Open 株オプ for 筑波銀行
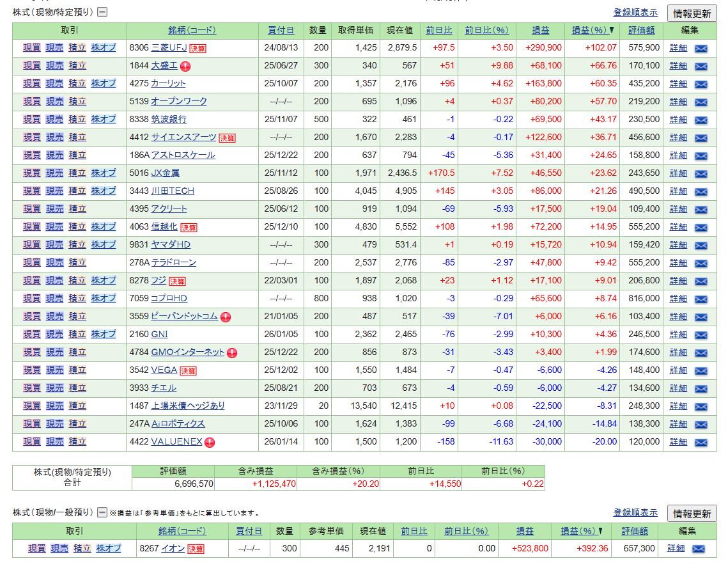This screenshot has width=728, height=568. [104, 119]
